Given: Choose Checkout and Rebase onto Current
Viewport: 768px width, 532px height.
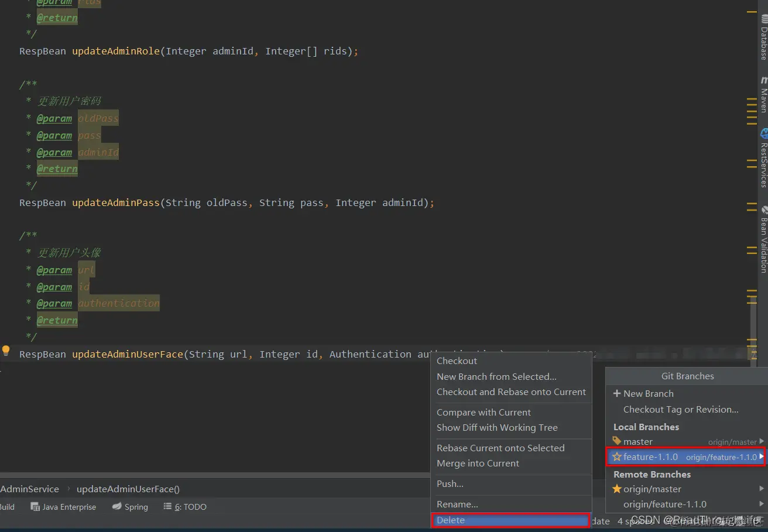Looking at the screenshot, I should tap(511, 392).
